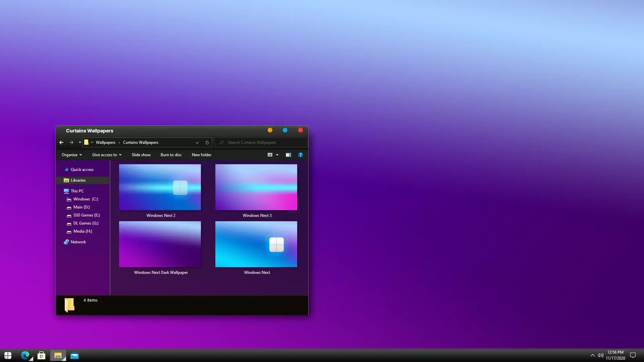This screenshot has height=362, width=644.
Task: Click File Explorer taskbar icon
Action: click(x=58, y=355)
